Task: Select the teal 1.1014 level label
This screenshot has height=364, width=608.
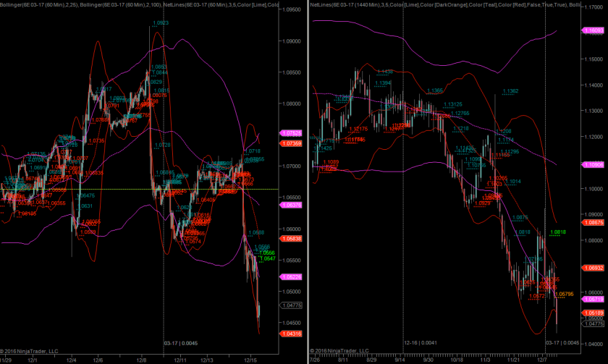Action: point(513,182)
